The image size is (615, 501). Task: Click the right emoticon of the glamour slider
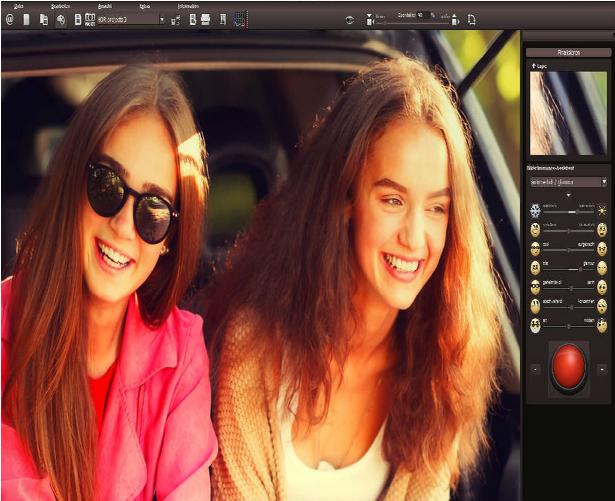[x=602, y=268]
